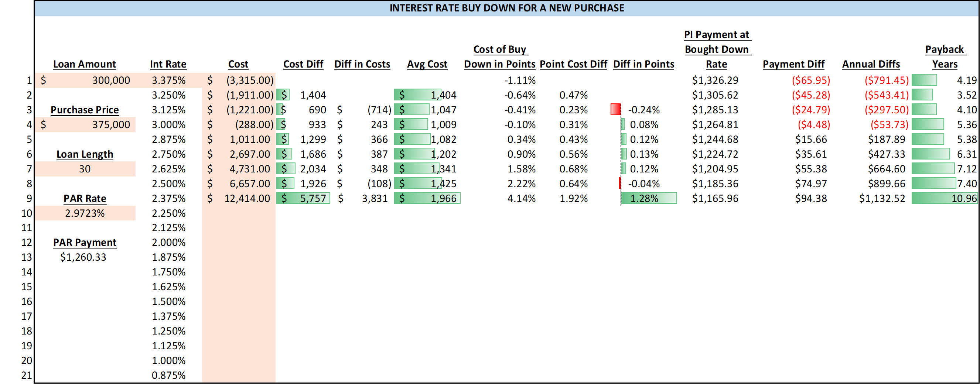The image size is (980, 384).
Task: Select the Loan Length cell showing 30
Action: (85, 168)
